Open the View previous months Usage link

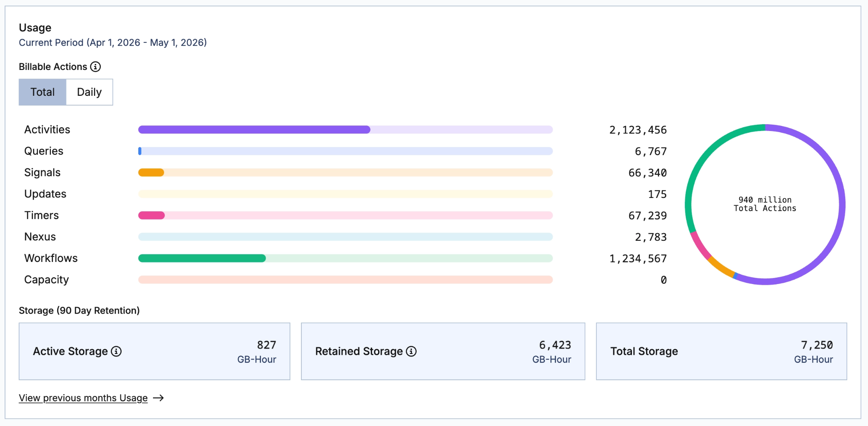(83, 398)
